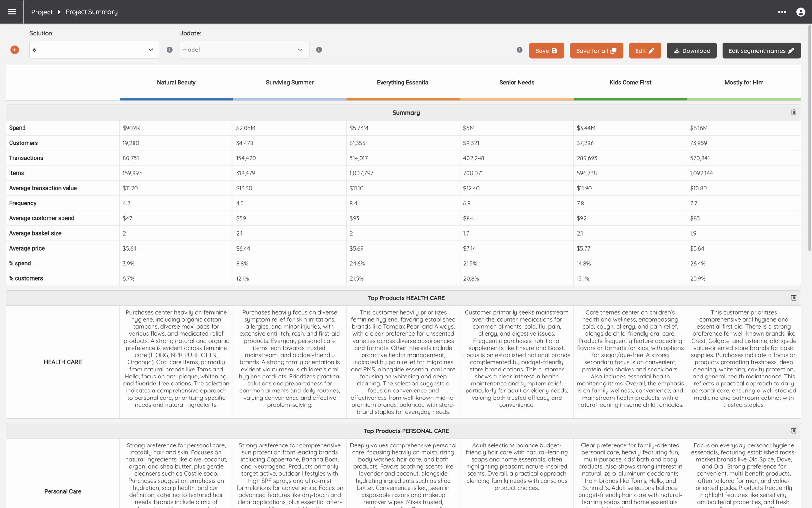Image resolution: width=812 pixels, height=508 pixels.
Task: Click the $902K spend cell
Action: pos(176,128)
